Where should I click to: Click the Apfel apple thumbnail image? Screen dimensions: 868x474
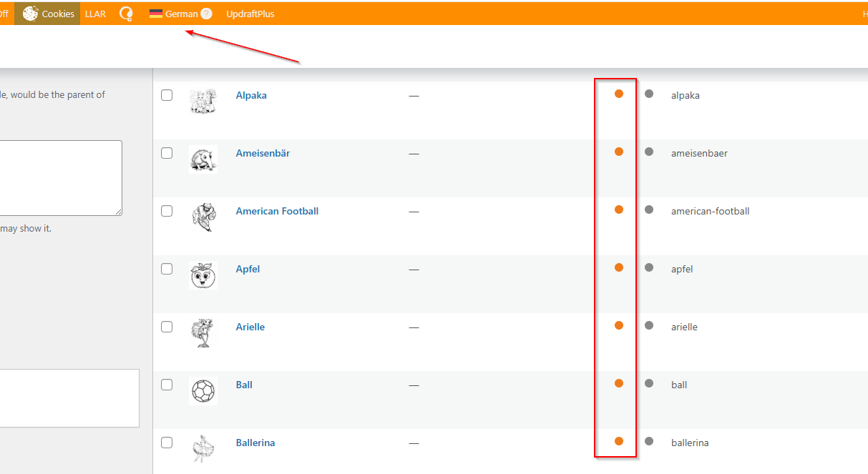tap(203, 275)
